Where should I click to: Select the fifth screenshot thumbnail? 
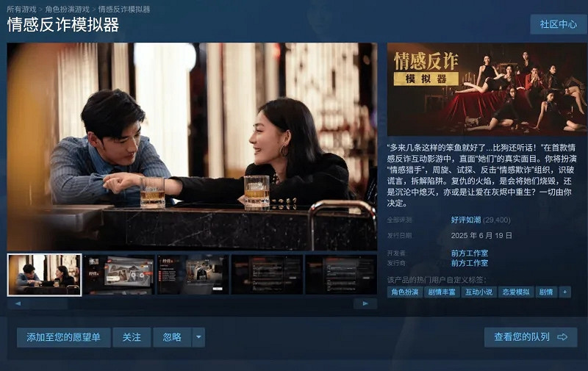coord(341,275)
